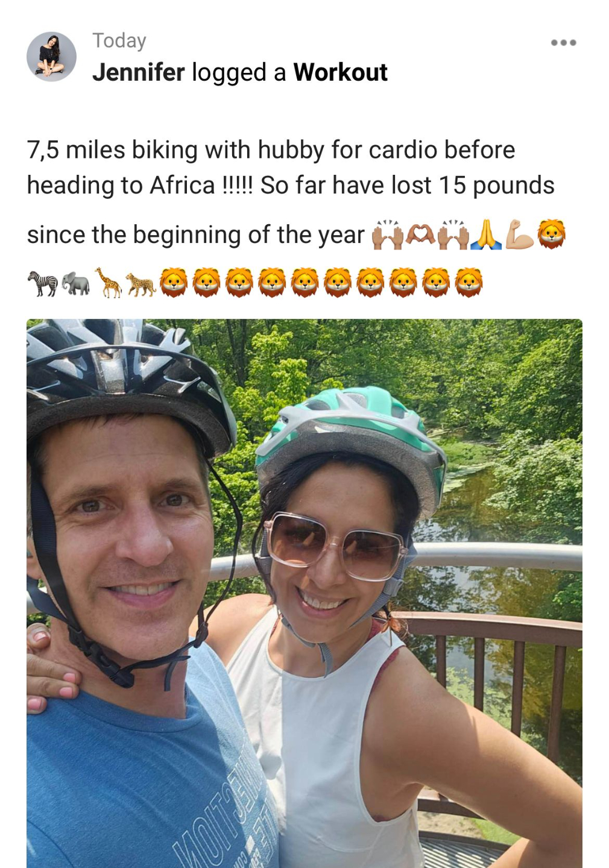
Task: Click the zebra emoji
Action: [43, 283]
